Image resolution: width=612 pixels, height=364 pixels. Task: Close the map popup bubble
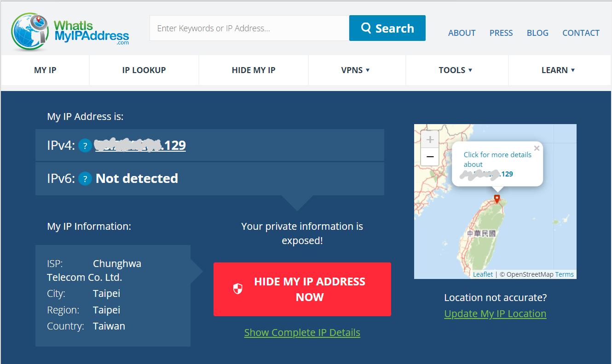click(x=537, y=148)
